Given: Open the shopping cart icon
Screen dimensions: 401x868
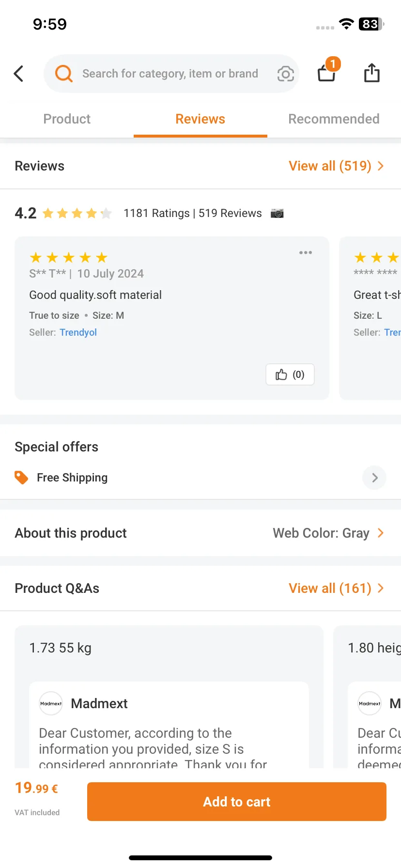Looking at the screenshot, I should coord(327,72).
